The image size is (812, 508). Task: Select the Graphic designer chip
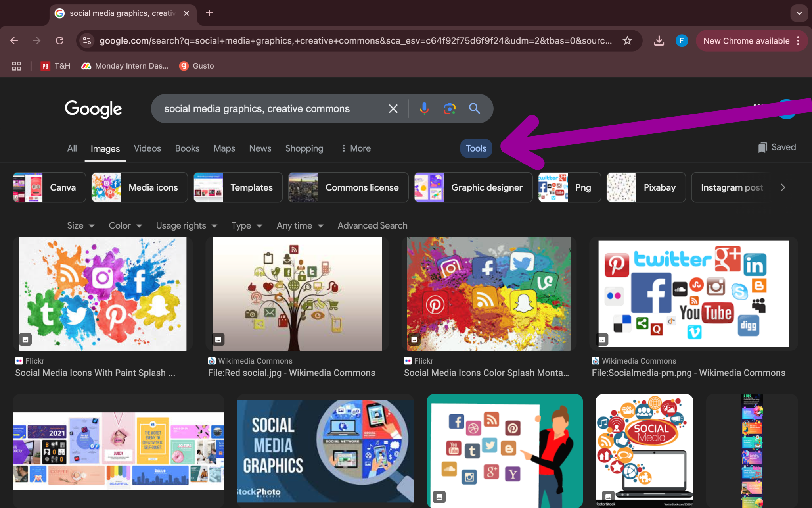pos(473,187)
